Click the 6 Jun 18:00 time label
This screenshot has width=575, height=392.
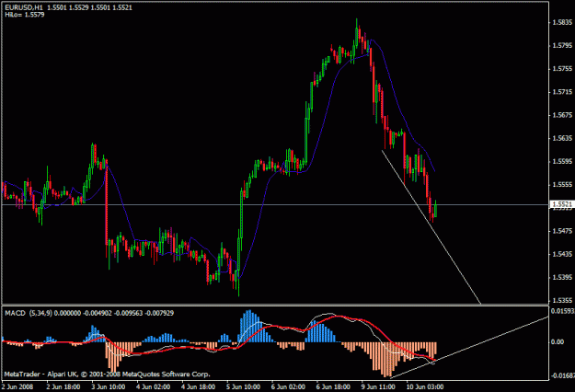coord(334,386)
